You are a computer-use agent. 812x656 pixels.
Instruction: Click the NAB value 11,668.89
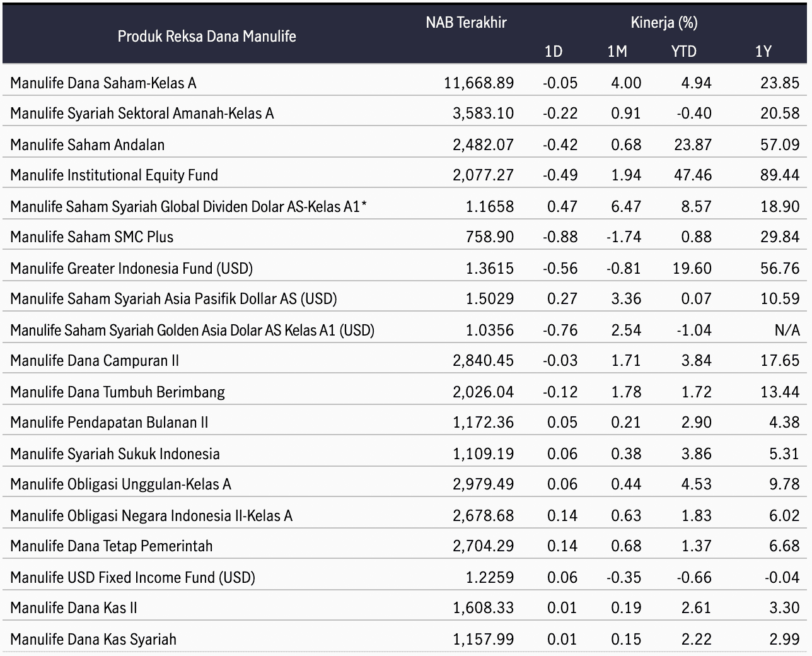479,83
